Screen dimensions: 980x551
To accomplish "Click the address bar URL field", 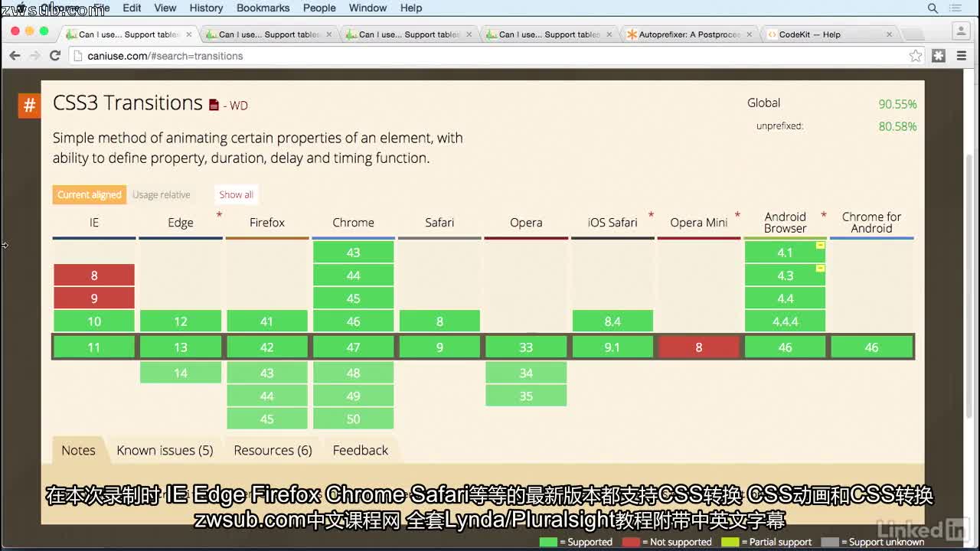I will tap(490, 56).
